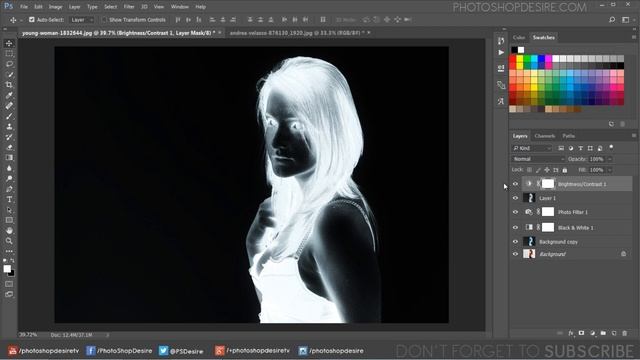Hide the Background copy layer
Image resolution: width=640 pixels, height=360 pixels.
click(x=515, y=242)
